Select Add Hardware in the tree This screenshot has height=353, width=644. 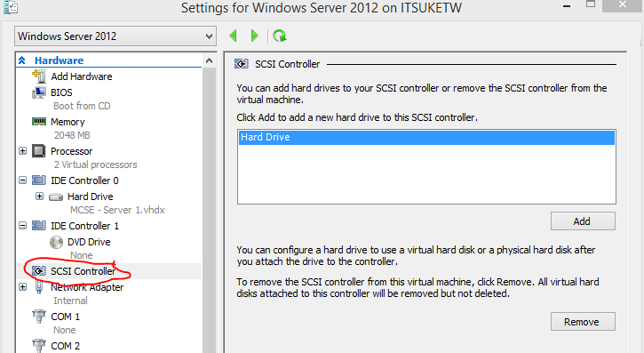click(82, 76)
